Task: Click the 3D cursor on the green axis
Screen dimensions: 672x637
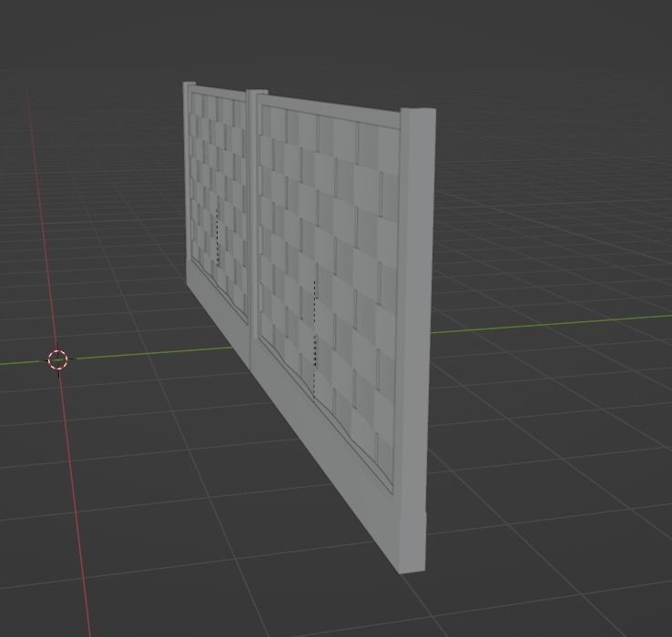Action: point(58,359)
